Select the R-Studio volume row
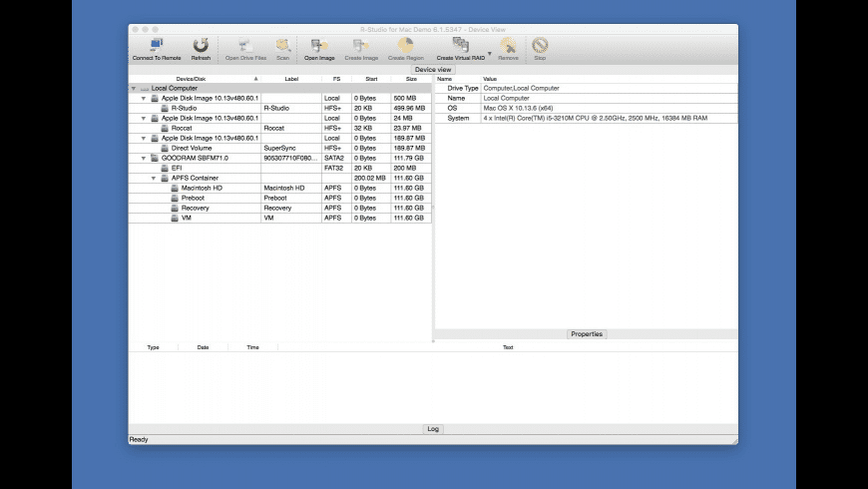The image size is (868, 489). 280,108
